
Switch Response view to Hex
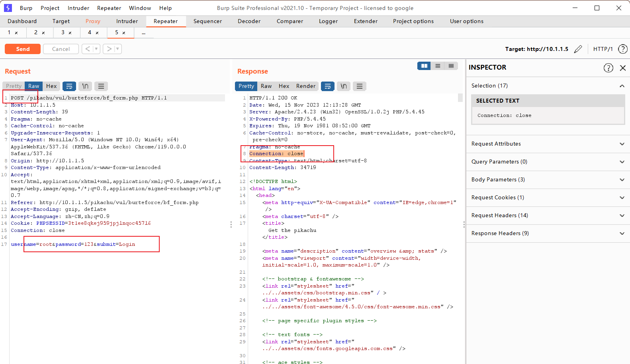click(284, 86)
